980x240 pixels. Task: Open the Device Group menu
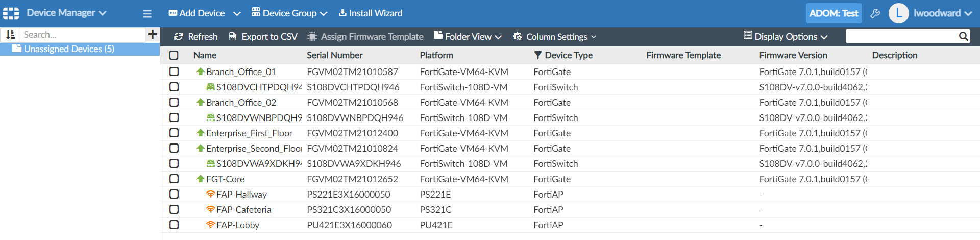pyautogui.click(x=289, y=13)
